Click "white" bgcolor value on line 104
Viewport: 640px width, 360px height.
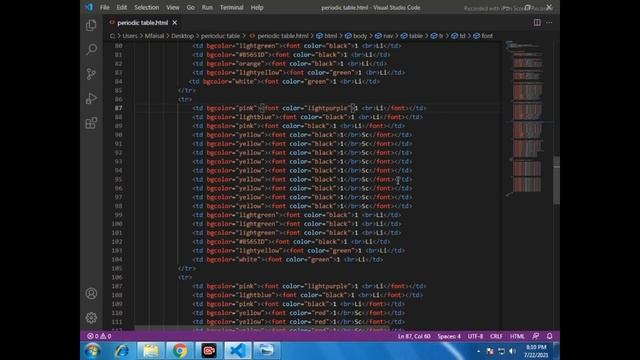click(247, 260)
